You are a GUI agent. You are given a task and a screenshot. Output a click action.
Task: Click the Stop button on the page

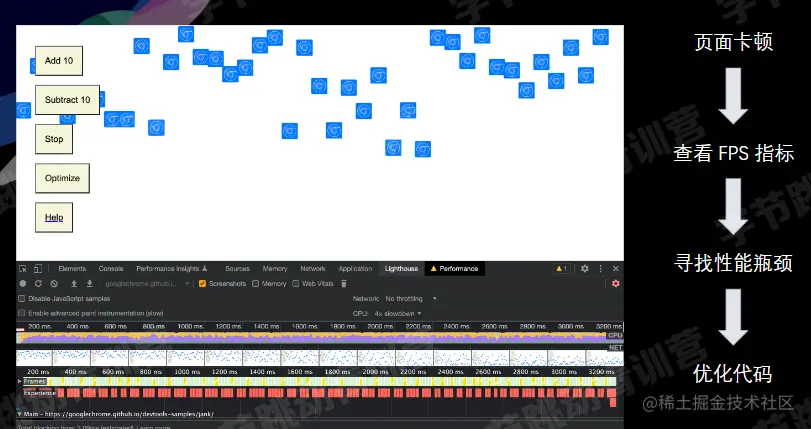[54, 139]
